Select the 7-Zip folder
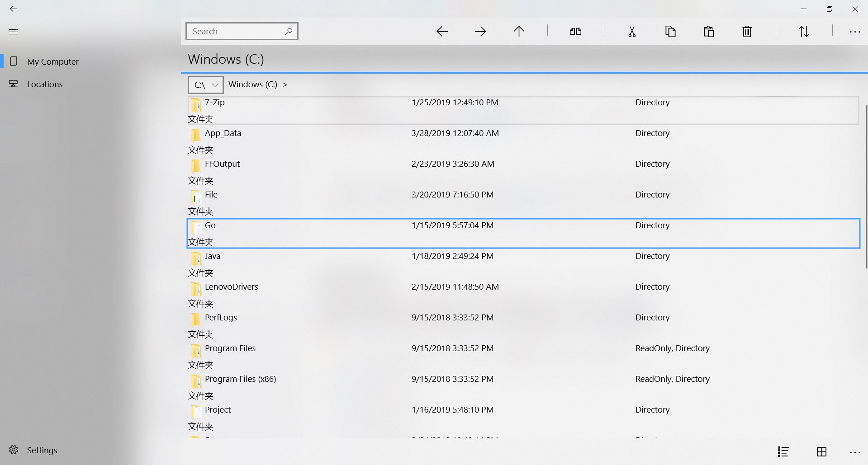The width and height of the screenshot is (868, 465). 523,110
